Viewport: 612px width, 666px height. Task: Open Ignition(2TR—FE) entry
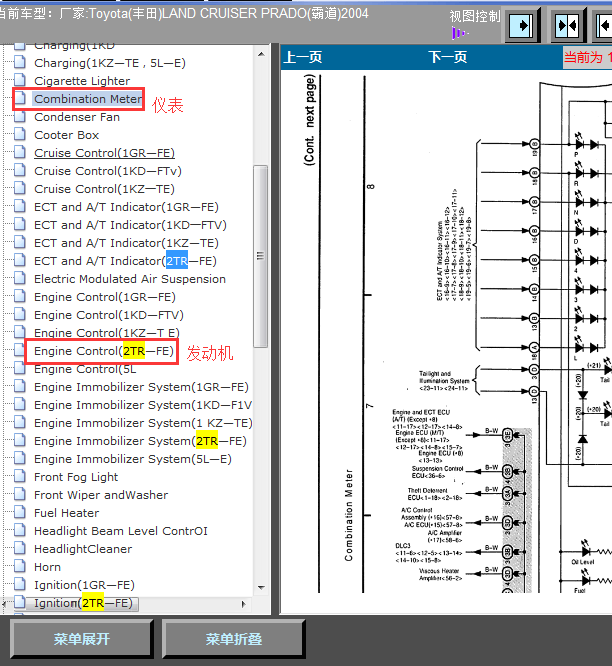pyautogui.click(x=83, y=603)
